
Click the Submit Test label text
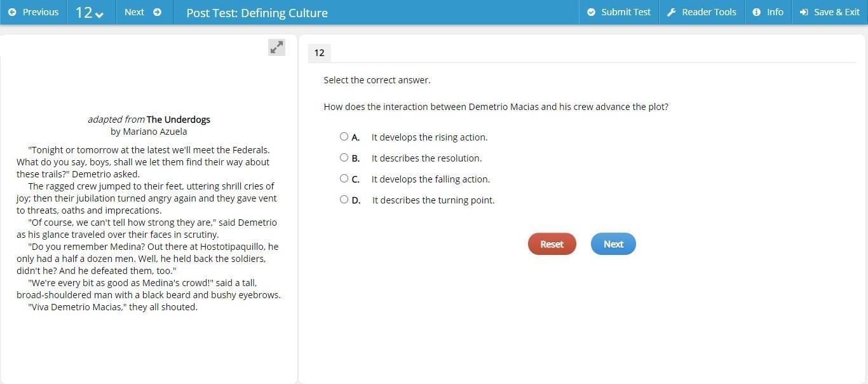tap(625, 12)
